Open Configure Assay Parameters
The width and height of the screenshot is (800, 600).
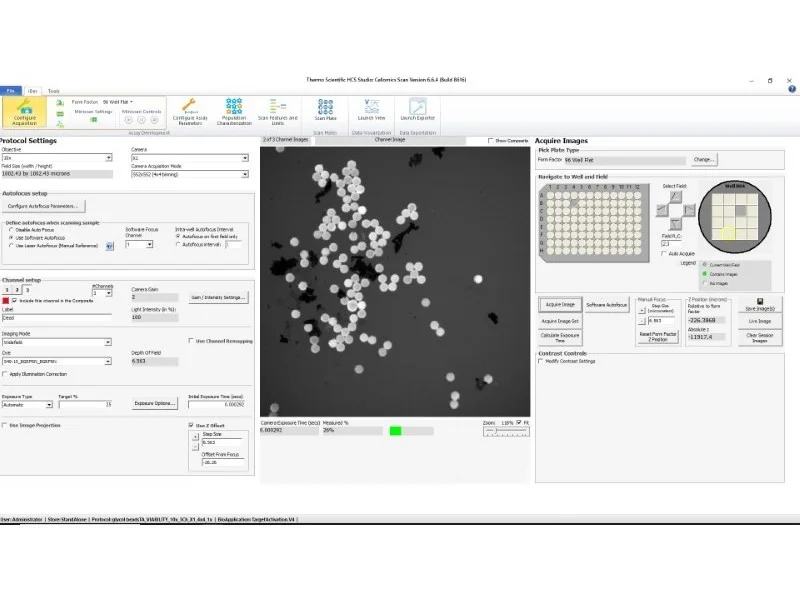point(191,112)
